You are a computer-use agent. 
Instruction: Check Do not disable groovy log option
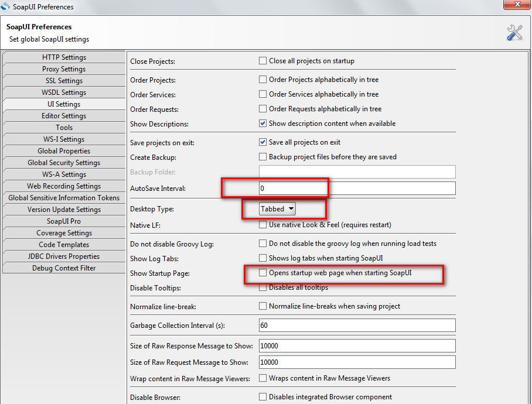[x=262, y=244]
